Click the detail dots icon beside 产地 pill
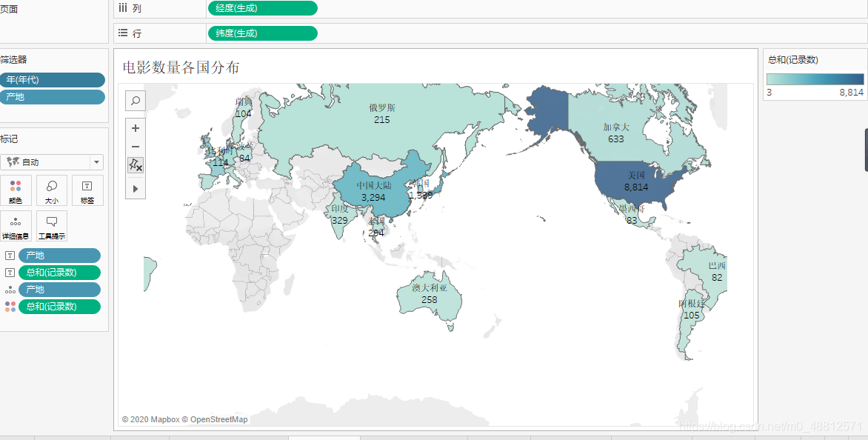Viewport: 868px width, 440px height. coord(10,290)
